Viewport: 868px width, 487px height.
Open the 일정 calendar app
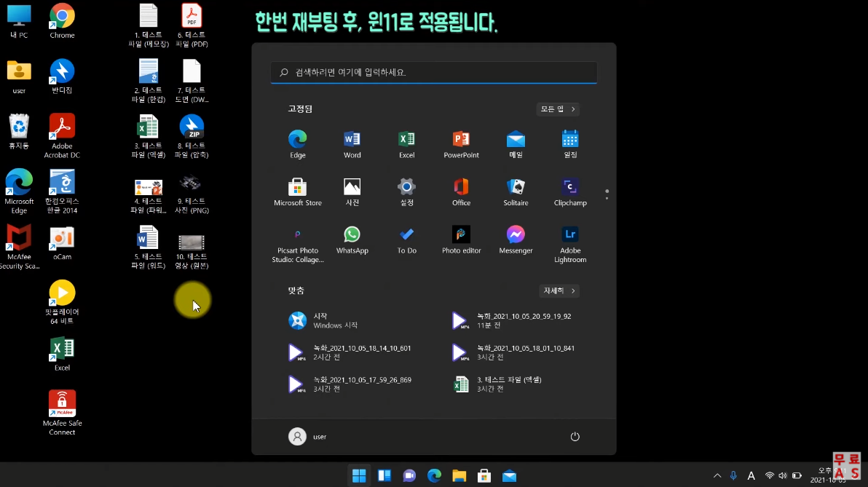tap(570, 144)
